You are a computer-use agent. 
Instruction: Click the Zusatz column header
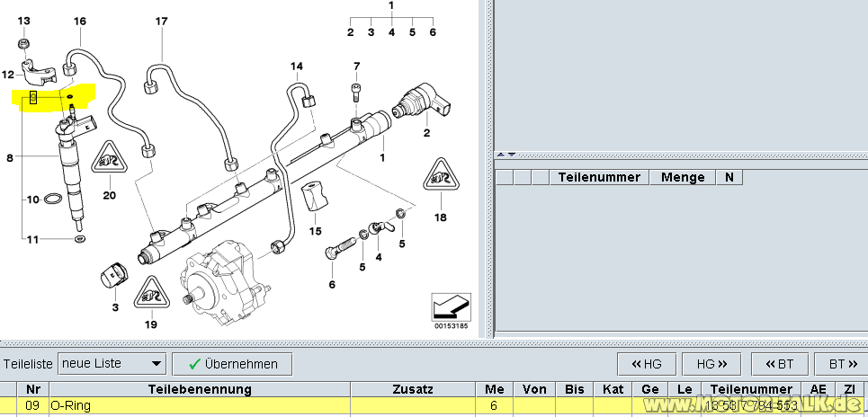click(413, 389)
